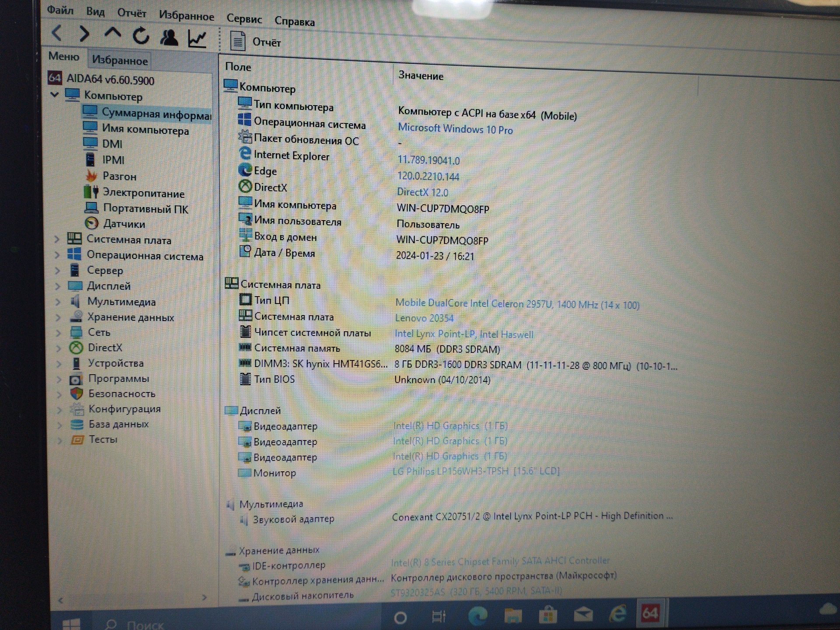Open the Справка menu

coord(294,21)
